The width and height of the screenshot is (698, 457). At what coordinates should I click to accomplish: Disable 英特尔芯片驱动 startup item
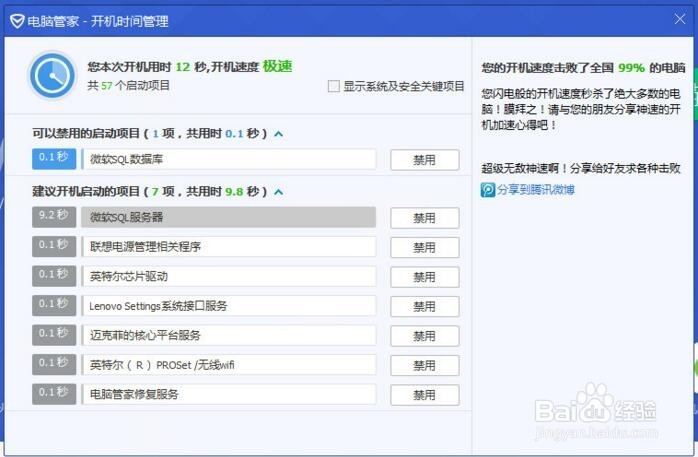coord(425,277)
